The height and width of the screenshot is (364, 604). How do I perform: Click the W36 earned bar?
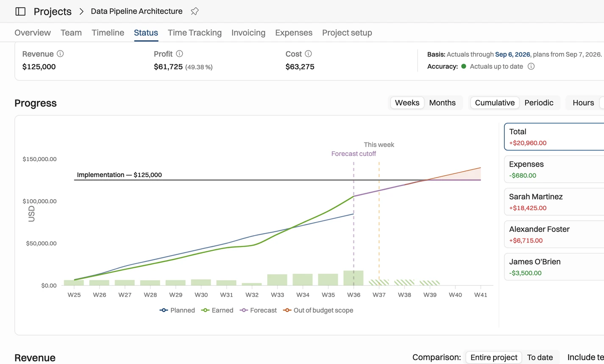(x=353, y=278)
